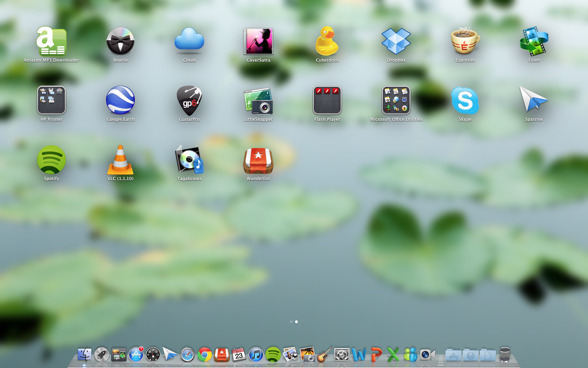The image size is (588, 368).
Task: Open the App Store with update badge
Action: pos(136,355)
